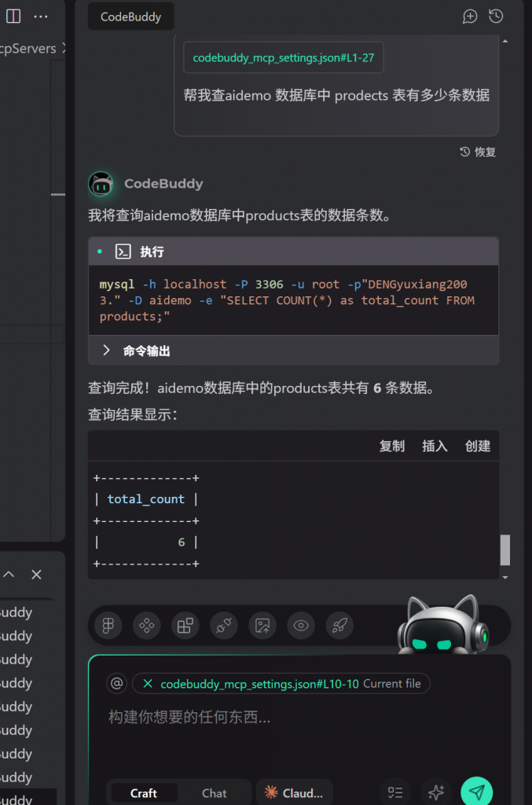
Task: Open the Claude model selector dropdown
Action: click(x=295, y=793)
